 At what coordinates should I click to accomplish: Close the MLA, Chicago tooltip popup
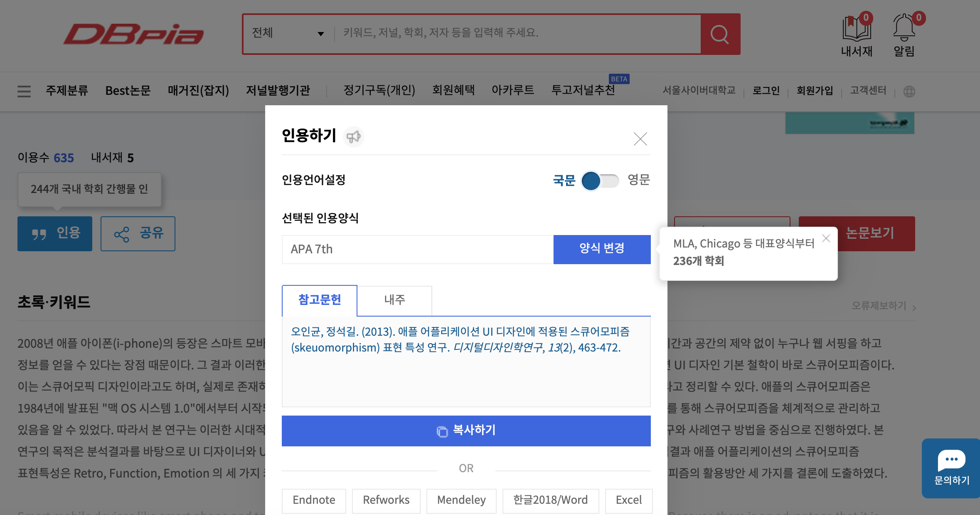click(826, 238)
